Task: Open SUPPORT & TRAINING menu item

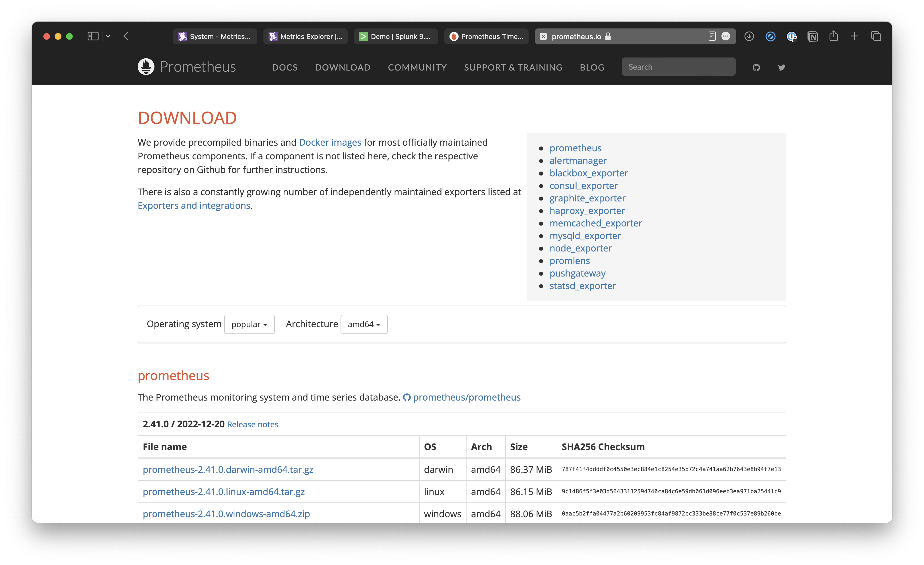Action: (x=513, y=67)
